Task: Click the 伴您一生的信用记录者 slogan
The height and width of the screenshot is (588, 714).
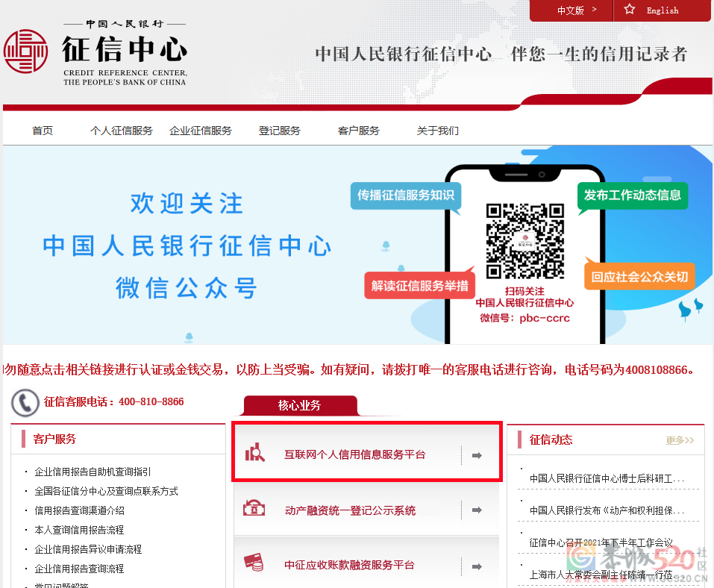Action: [599, 54]
